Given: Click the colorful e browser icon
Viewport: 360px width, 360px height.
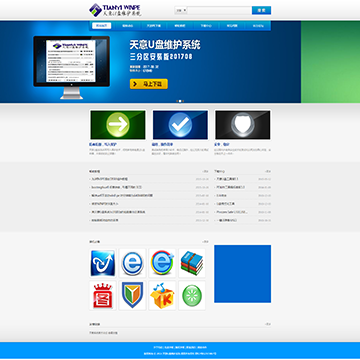Looking at the screenshot, I should pyautogui.click(x=162, y=263).
